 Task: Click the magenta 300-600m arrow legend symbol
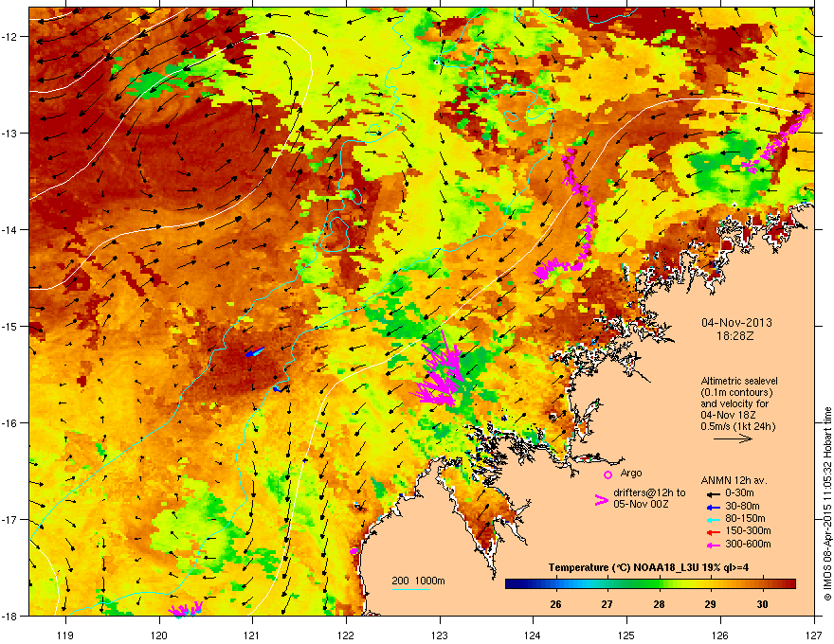click(714, 546)
